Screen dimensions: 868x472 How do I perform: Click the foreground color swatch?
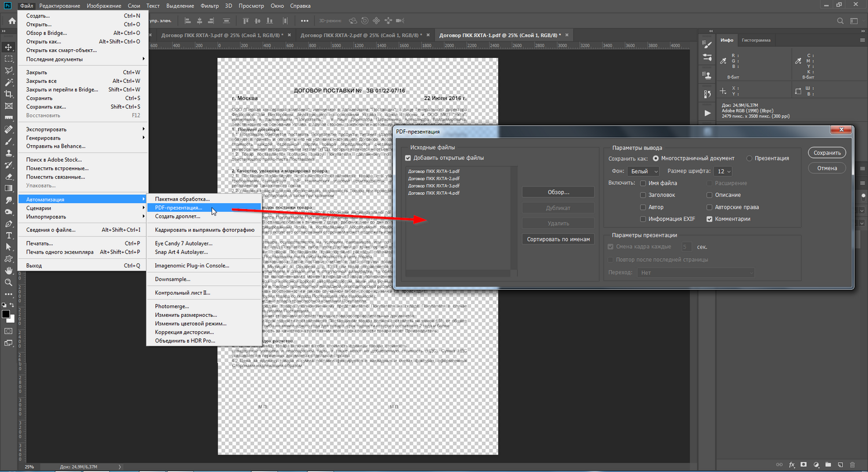click(x=6, y=314)
